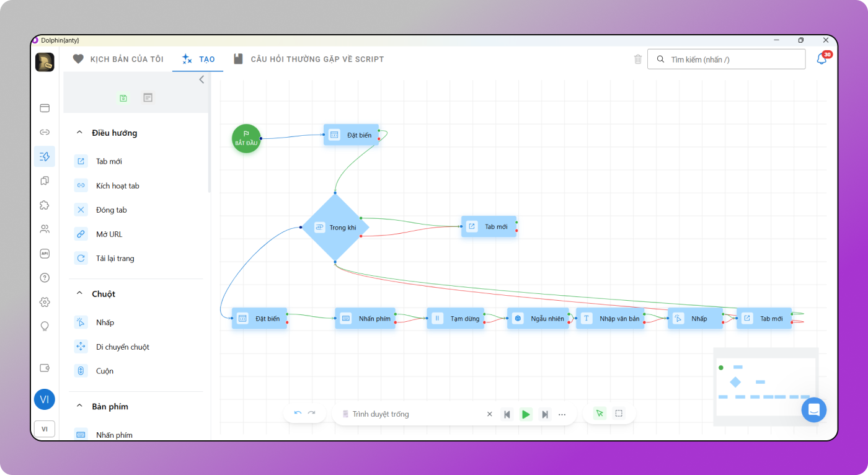Switch to Kịch bản của tôi tab

(x=118, y=60)
